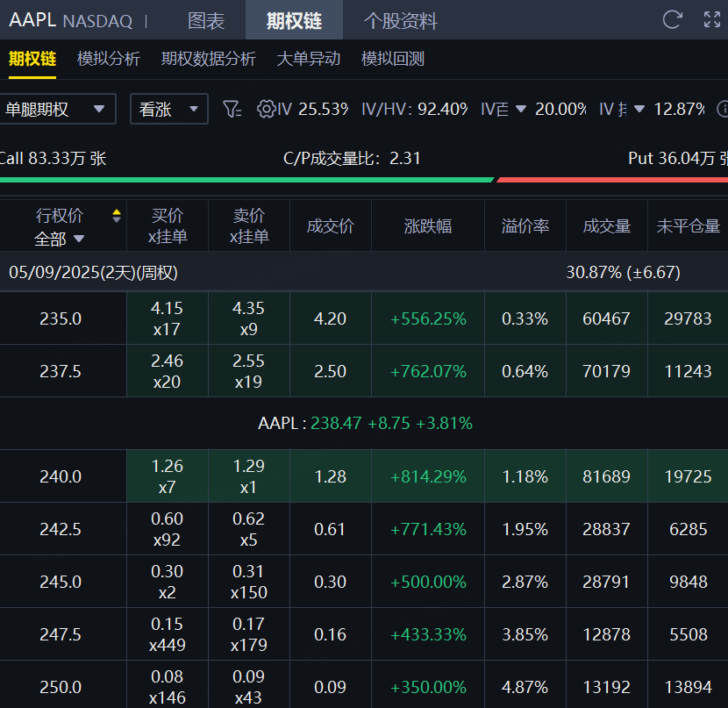
Task: Click the fullscreen expand icon
Action: 712,20
